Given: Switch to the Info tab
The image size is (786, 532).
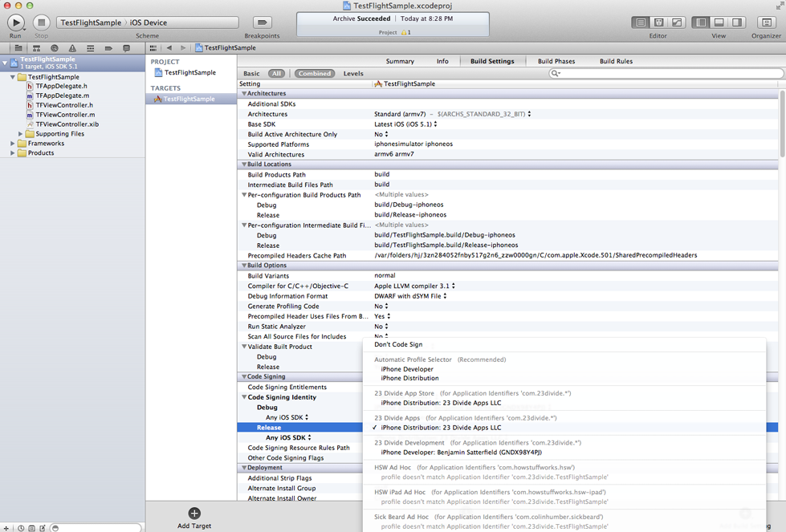Looking at the screenshot, I should 442,61.
